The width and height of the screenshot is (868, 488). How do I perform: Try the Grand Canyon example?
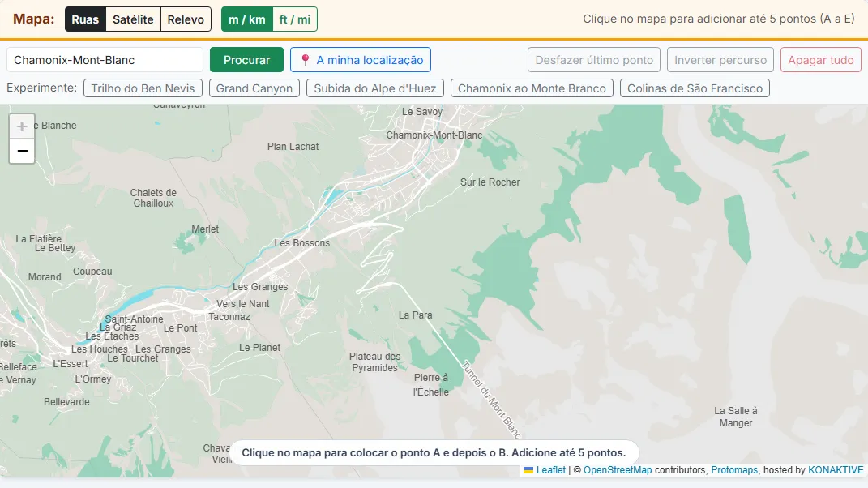254,88
